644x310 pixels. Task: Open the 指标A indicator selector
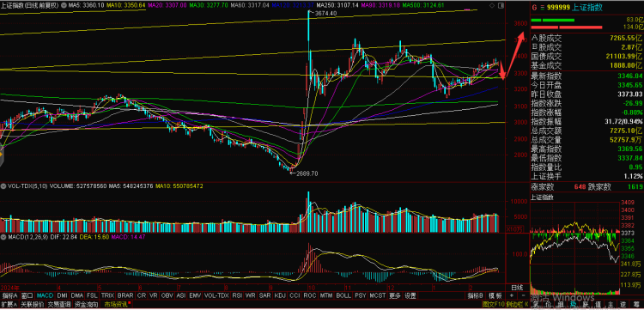click(x=9, y=295)
